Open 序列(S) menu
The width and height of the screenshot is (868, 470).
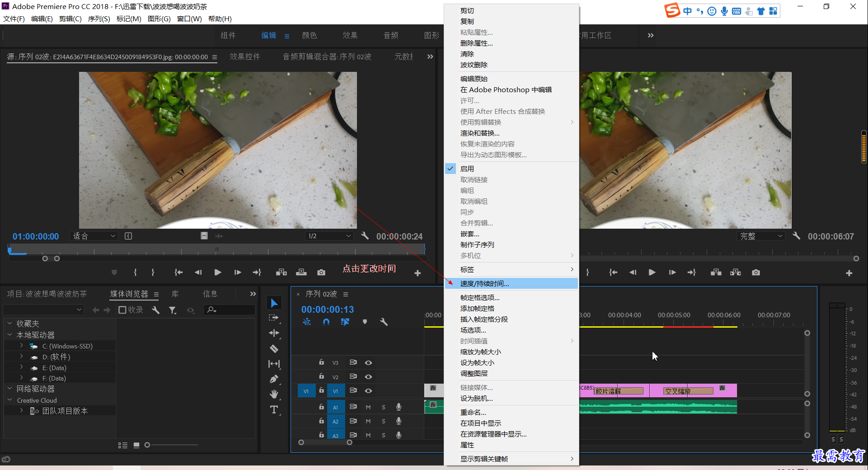pyautogui.click(x=99, y=19)
